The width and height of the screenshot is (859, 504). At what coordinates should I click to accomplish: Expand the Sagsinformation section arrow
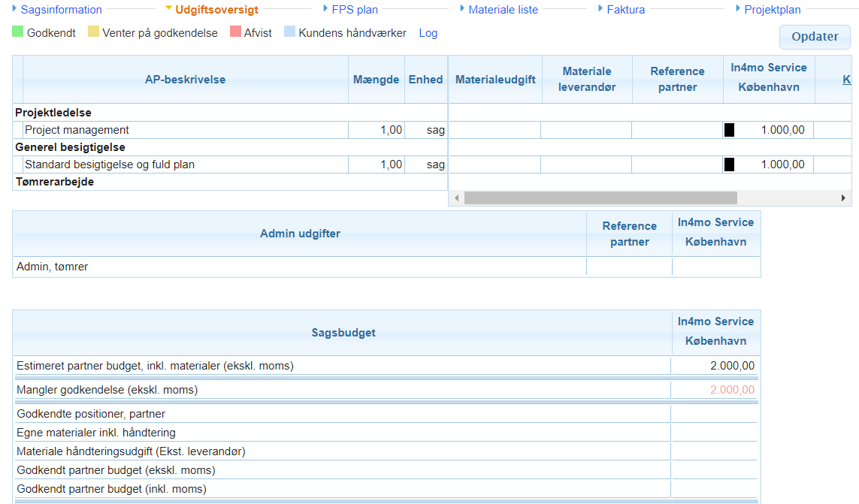pos(14,9)
